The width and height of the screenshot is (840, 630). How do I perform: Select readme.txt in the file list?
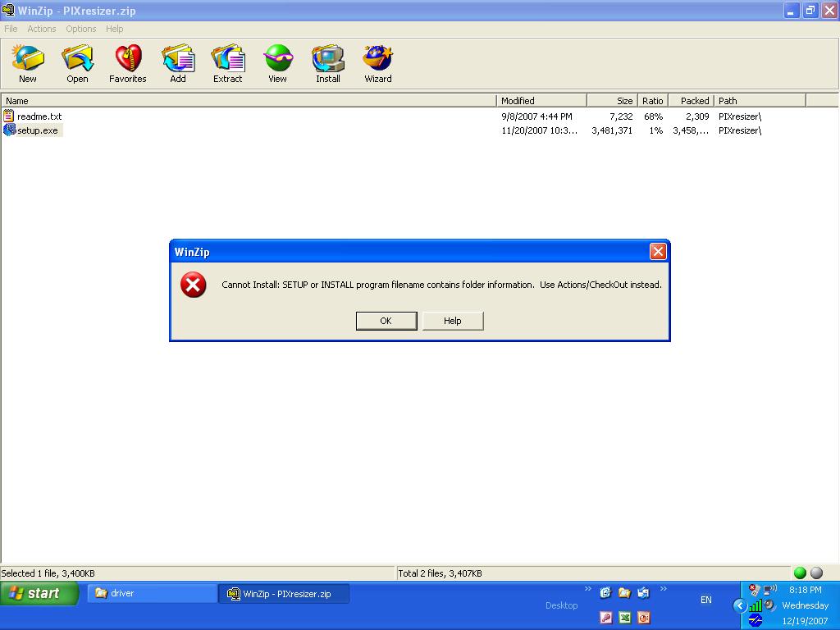pyautogui.click(x=39, y=116)
